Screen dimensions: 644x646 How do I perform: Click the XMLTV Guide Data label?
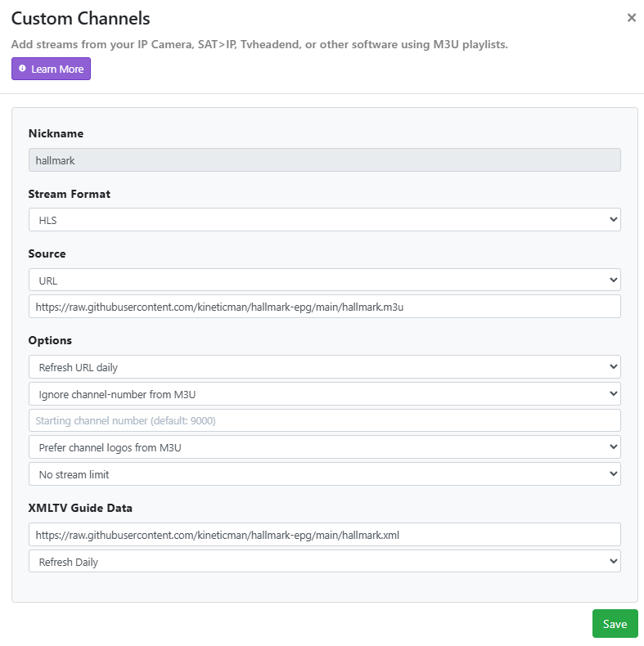click(80, 508)
